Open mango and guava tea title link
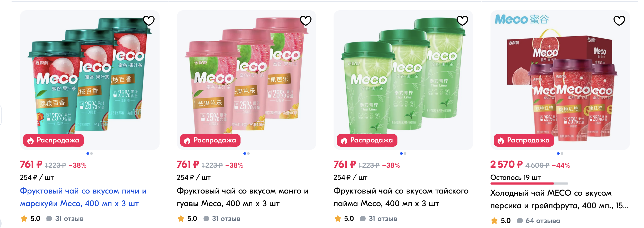This screenshot has width=644, height=228. 242,197
